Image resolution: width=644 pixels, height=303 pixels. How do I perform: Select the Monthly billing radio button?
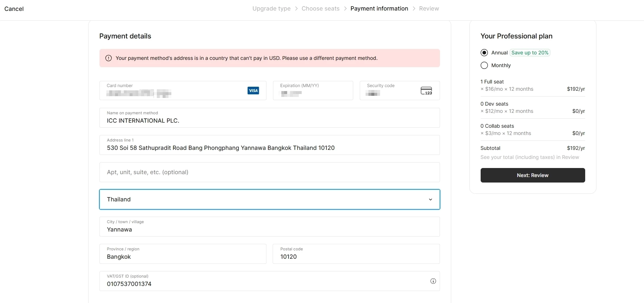pyautogui.click(x=484, y=65)
